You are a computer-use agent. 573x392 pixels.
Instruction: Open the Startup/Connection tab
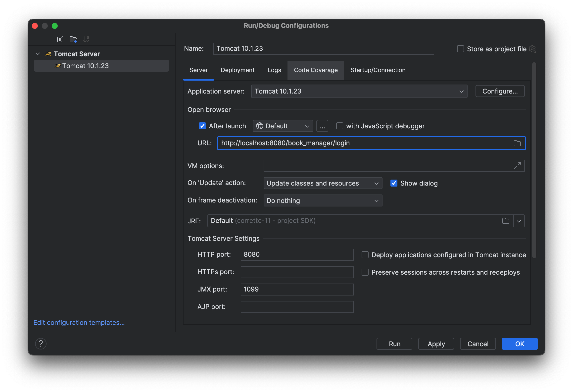tap(378, 70)
